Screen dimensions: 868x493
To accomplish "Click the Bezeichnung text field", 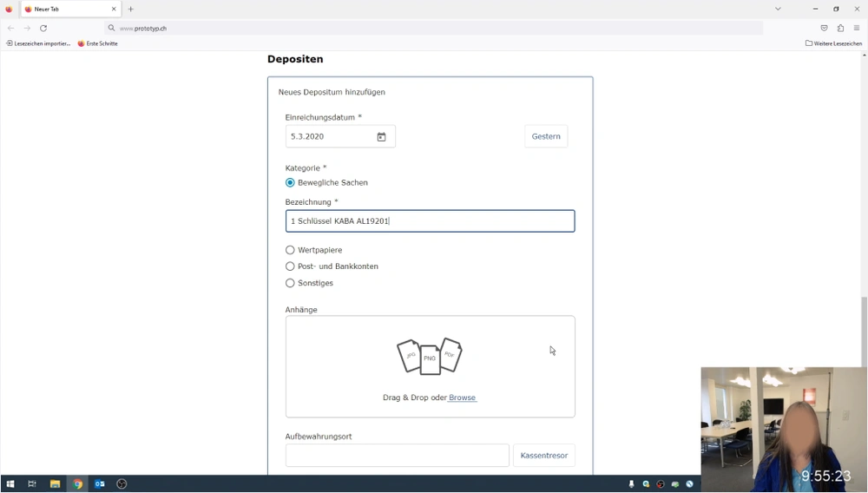I will (x=431, y=221).
